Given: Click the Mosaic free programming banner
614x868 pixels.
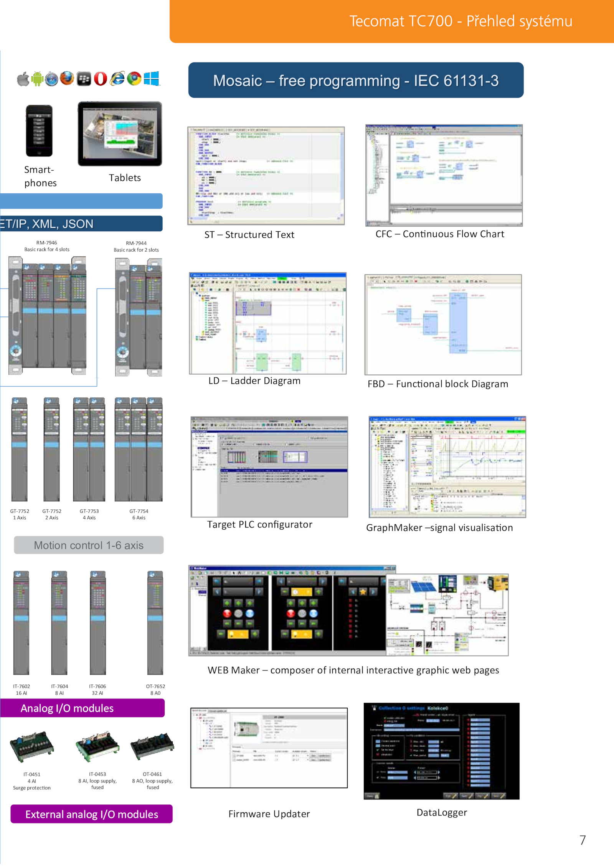Looking at the screenshot, I should click(356, 80).
